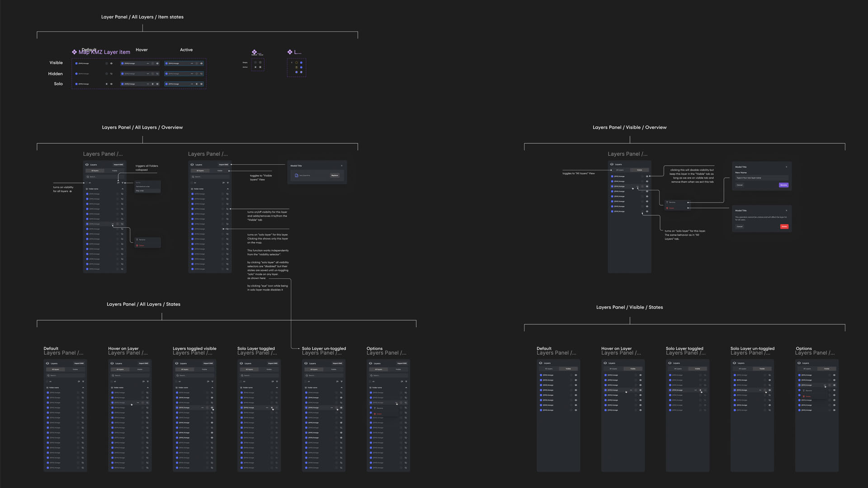
Task: Click the New Name input field
Action: (762, 178)
